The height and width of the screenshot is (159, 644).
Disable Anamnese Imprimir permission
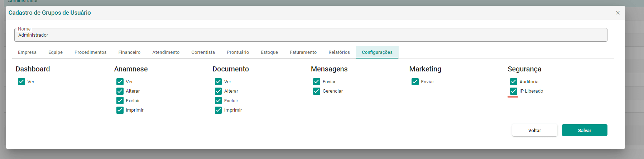(x=120, y=110)
